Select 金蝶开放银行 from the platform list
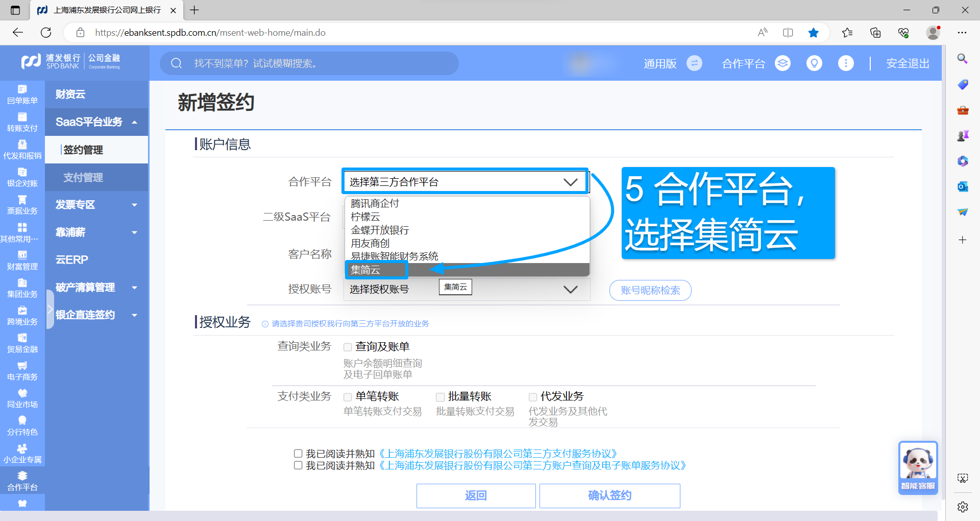 [468, 230]
